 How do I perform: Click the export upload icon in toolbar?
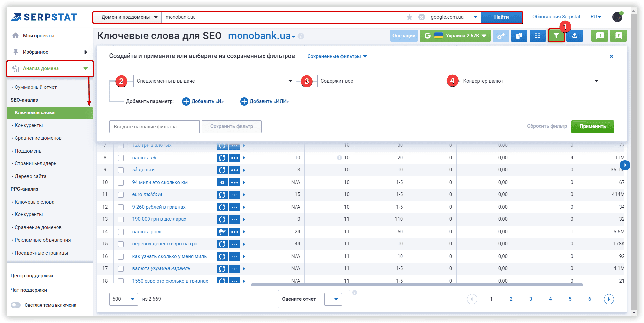click(575, 36)
